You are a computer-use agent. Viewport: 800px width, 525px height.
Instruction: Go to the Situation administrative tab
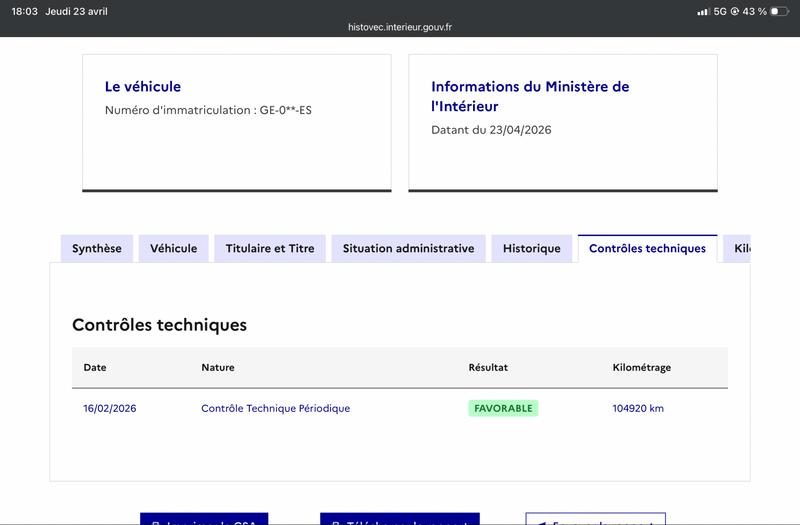pyautogui.click(x=408, y=249)
